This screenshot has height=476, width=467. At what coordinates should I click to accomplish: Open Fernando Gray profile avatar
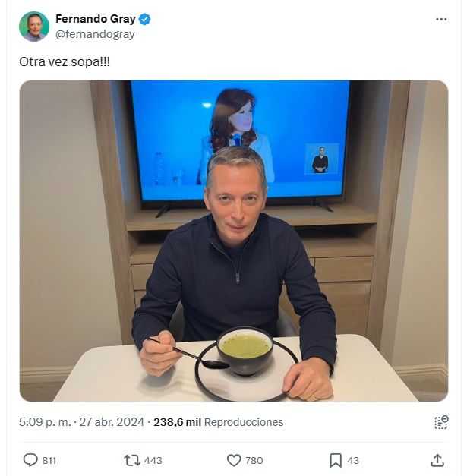point(34,27)
